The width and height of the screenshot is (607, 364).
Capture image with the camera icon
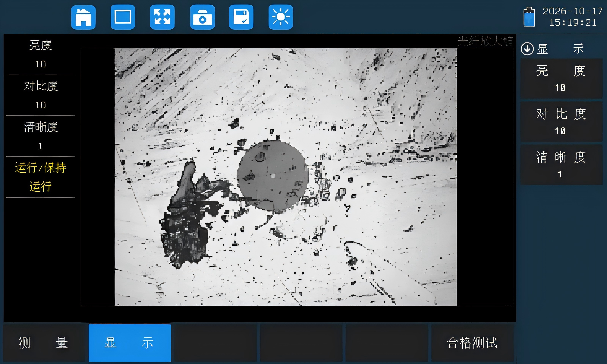pos(202,17)
